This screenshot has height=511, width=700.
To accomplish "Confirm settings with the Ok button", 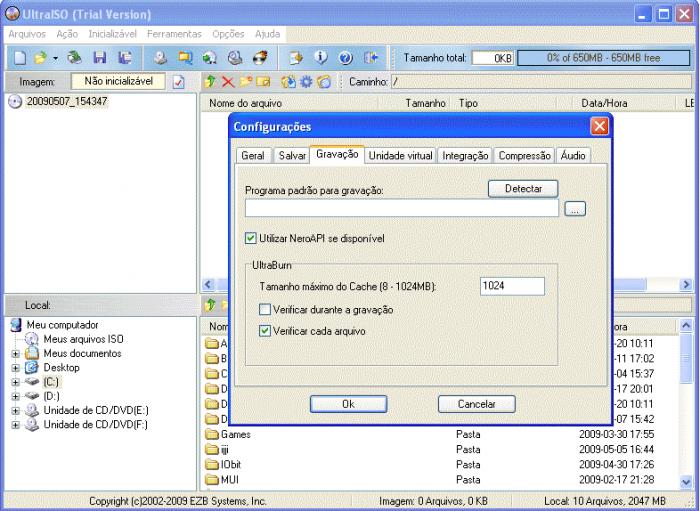I will [348, 404].
